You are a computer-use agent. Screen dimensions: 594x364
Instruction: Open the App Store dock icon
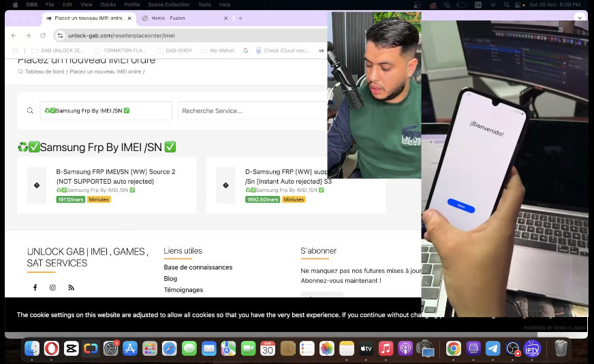130,348
